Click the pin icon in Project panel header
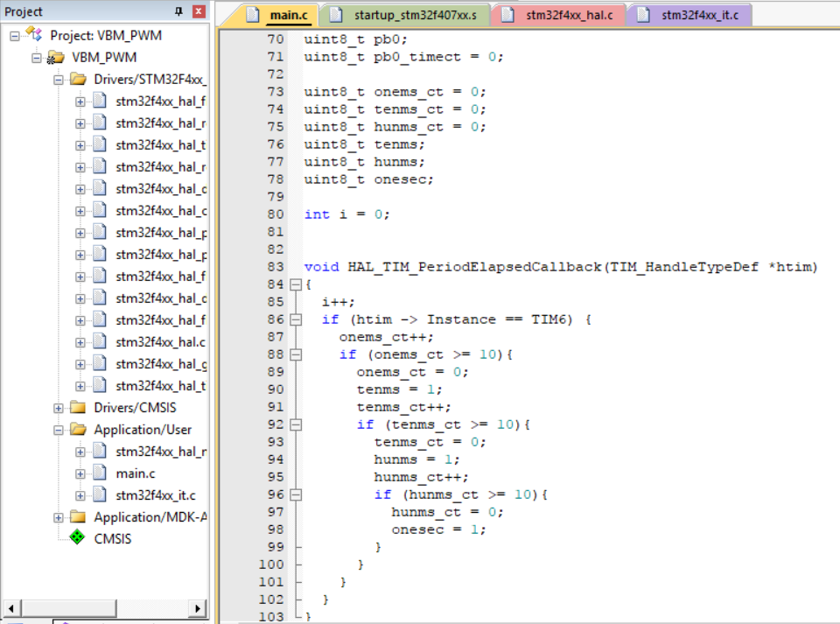Screen dimensions: 840x624 pyautogui.click(x=179, y=11)
